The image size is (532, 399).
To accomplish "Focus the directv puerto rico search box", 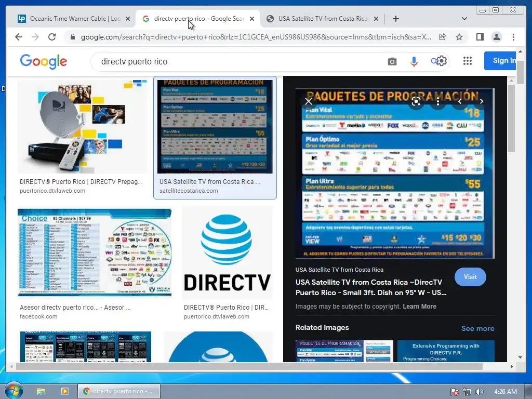I will tap(237, 61).
